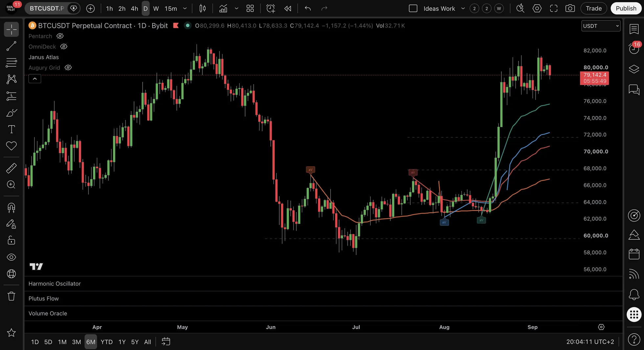Take a chart snapshot with camera
The image size is (644, 350).
(570, 9)
